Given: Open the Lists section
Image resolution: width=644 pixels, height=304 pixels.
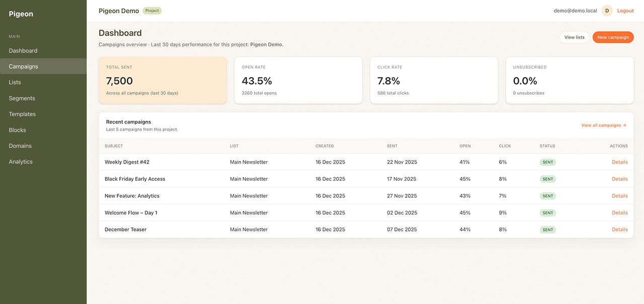Looking at the screenshot, I should (x=14, y=82).
